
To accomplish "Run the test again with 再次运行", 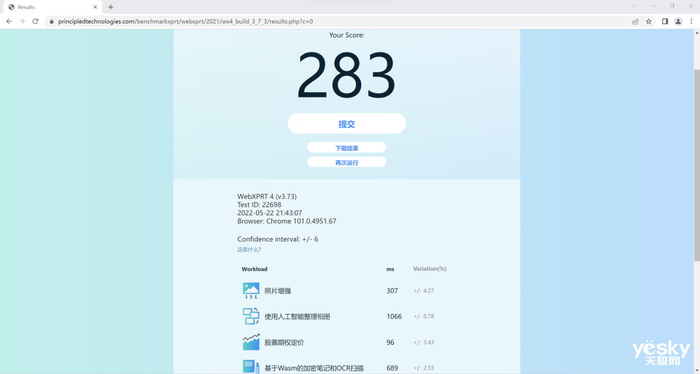I will (346, 162).
